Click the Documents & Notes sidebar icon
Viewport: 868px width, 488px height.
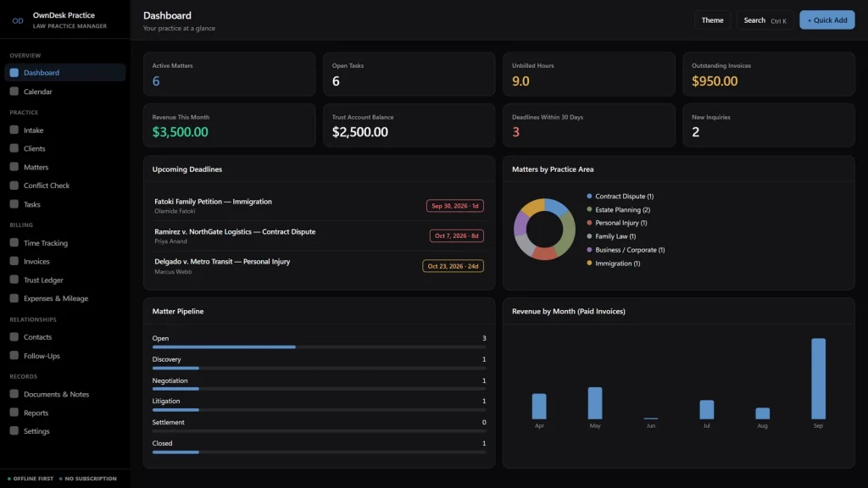[14, 394]
